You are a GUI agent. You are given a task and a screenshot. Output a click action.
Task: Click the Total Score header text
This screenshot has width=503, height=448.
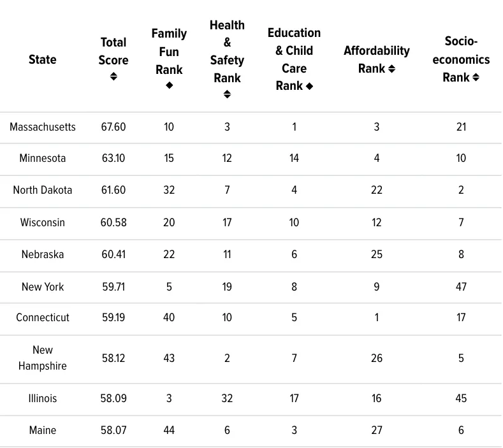pos(114,51)
